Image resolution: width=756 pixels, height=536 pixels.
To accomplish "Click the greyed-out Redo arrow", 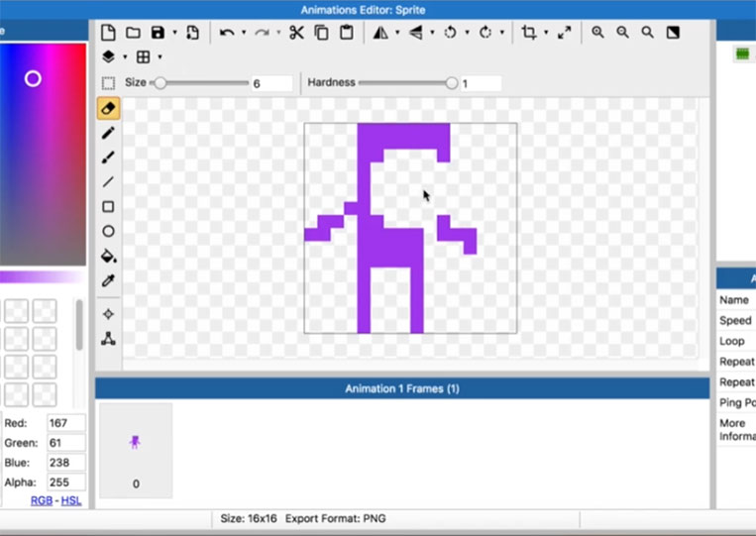I will [262, 33].
